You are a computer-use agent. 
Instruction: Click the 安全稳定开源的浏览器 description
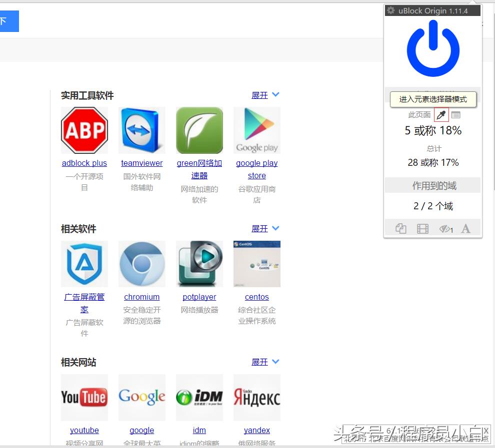click(141, 315)
